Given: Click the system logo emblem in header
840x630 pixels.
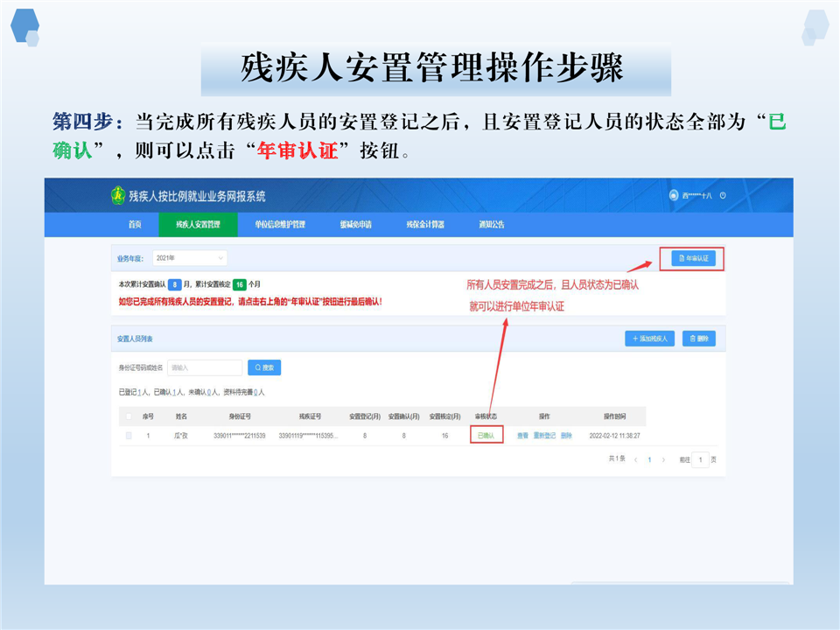Looking at the screenshot, I should 118,196.
